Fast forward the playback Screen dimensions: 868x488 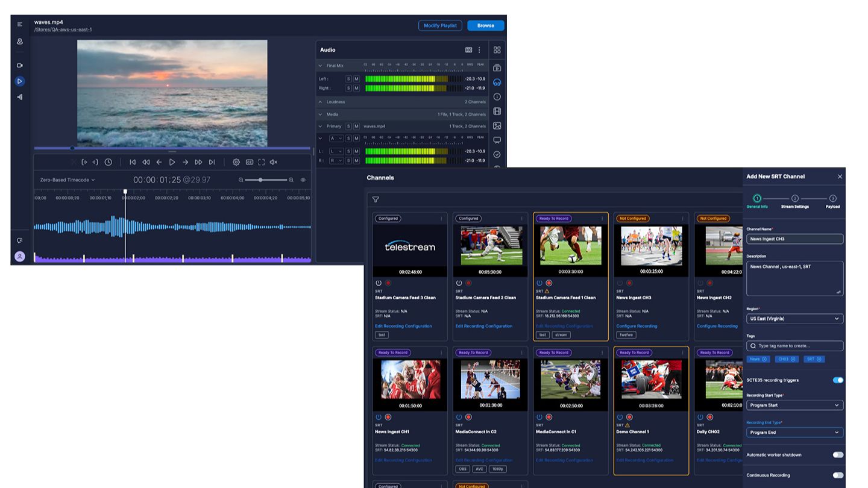[198, 162]
